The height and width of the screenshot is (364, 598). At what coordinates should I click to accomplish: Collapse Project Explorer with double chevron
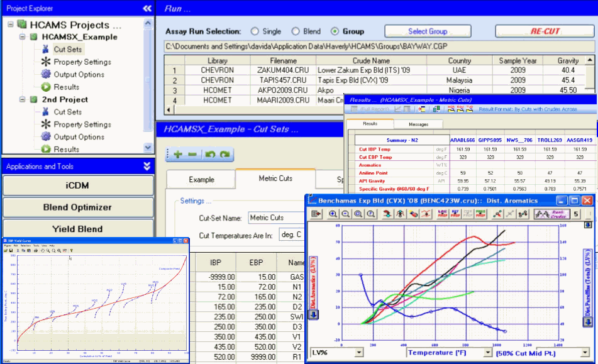click(x=147, y=8)
